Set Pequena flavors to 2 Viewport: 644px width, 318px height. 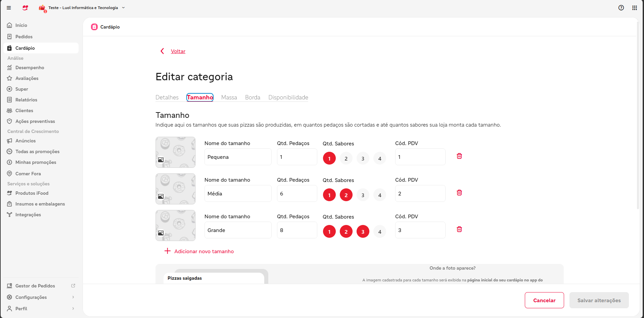[x=346, y=158]
